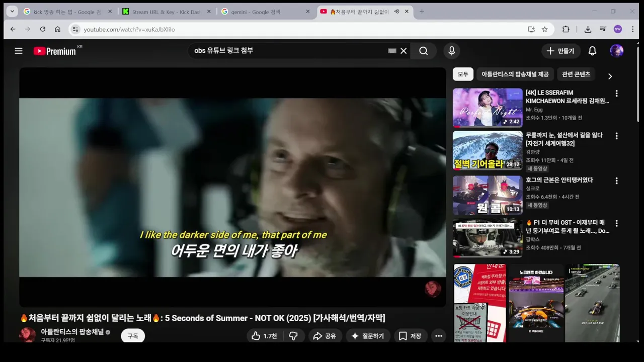Viewport: 644px width, 362px height.
Task: Click the channel watermark in the player
Action: pos(433,289)
